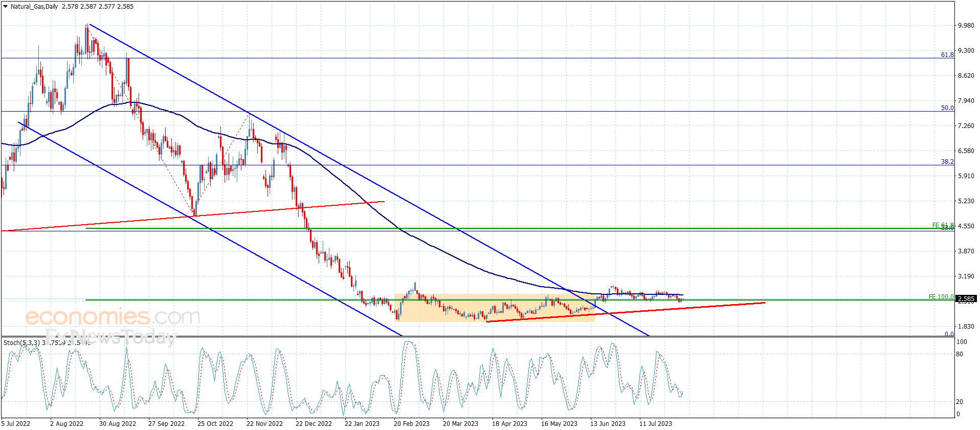Click the 9.980 price axis label

point(966,26)
